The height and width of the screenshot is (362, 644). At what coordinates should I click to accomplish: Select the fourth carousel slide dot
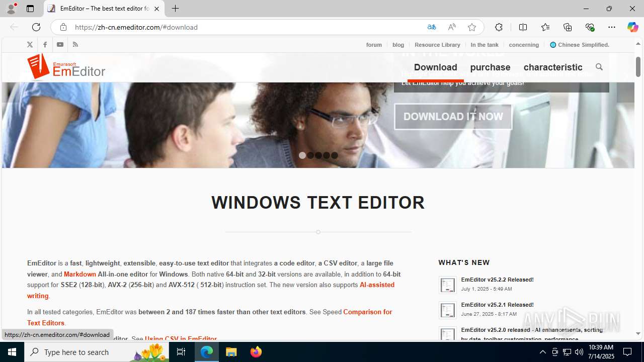(x=327, y=155)
